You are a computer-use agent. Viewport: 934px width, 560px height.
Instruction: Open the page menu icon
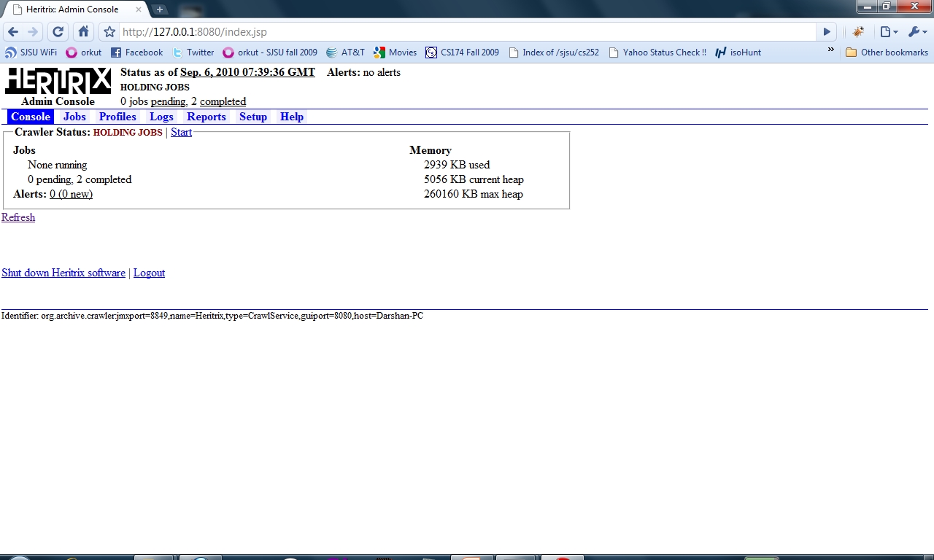point(888,32)
